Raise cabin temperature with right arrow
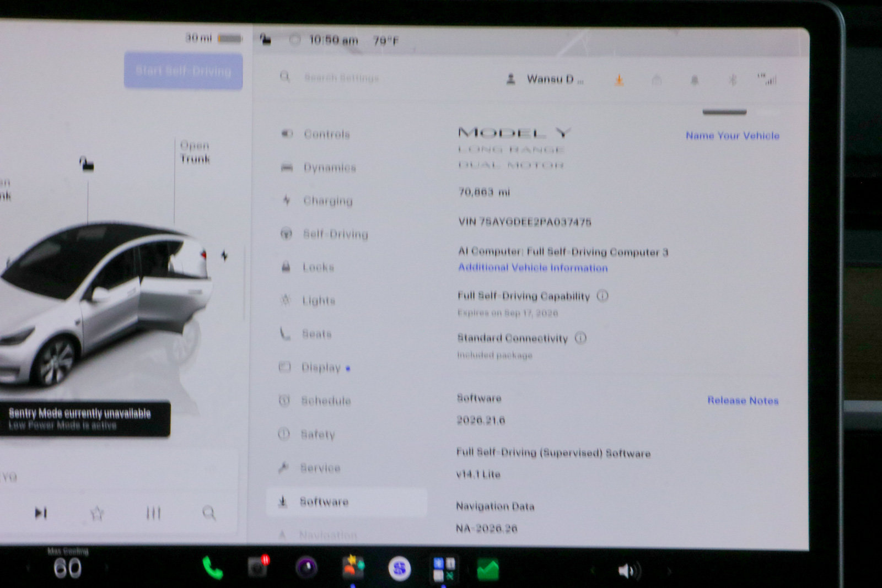The width and height of the screenshot is (882, 588). click(x=107, y=567)
